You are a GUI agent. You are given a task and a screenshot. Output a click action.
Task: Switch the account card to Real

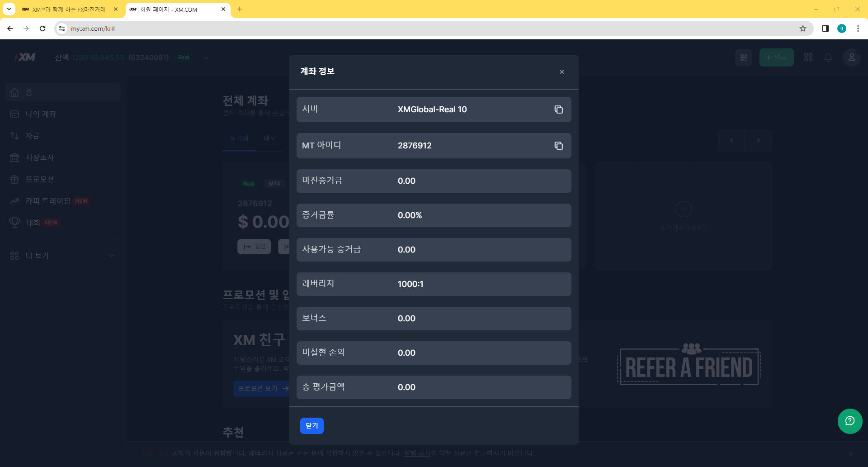click(248, 184)
